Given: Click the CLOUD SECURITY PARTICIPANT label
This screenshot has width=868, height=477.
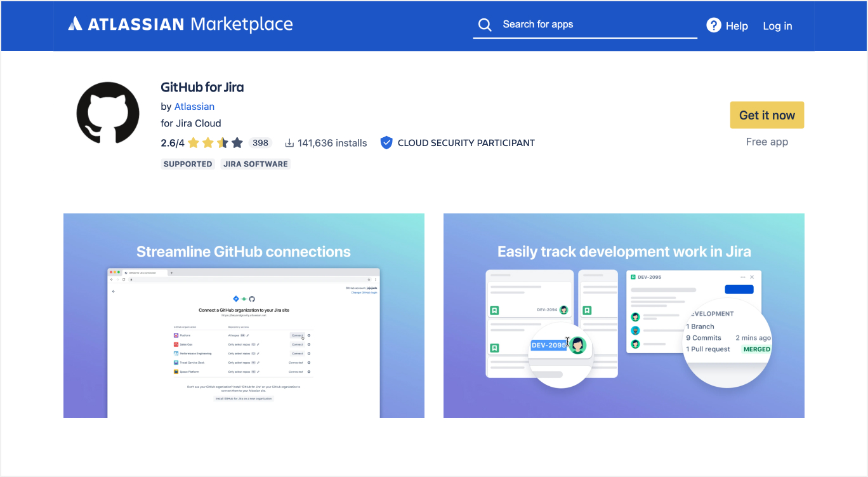Looking at the screenshot, I should point(466,143).
